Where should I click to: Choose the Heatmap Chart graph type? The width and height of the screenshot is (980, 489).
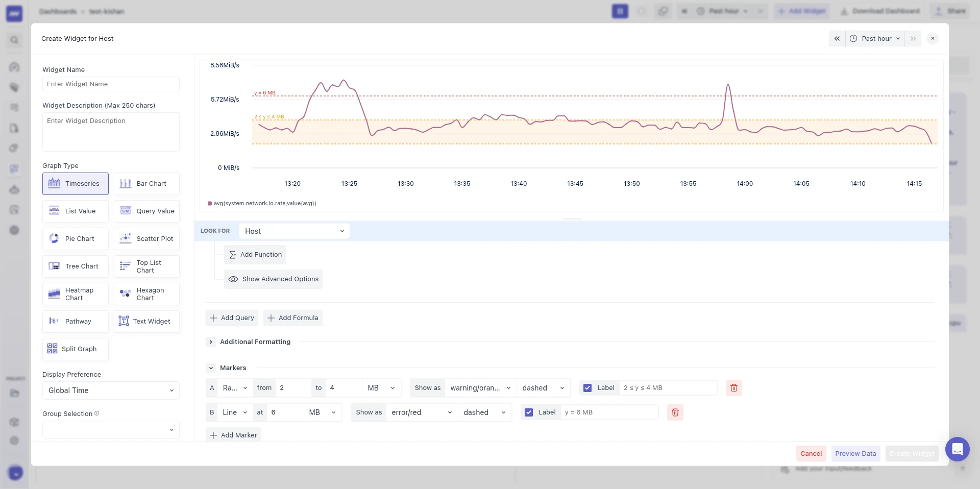pos(76,294)
